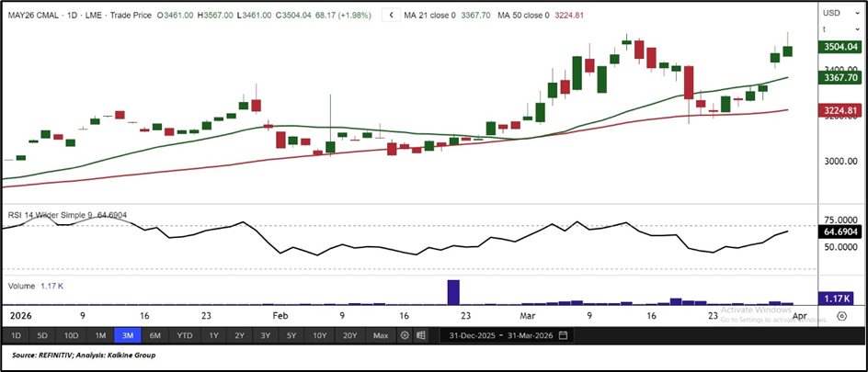The width and height of the screenshot is (868, 372).
Task: Open the calendar icon in the date range box
Action: [563, 335]
